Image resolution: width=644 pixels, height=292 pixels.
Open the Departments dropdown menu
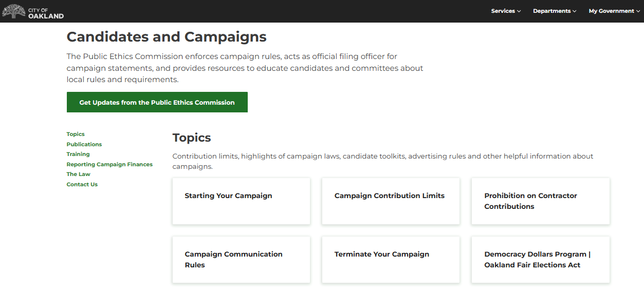pyautogui.click(x=555, y=11)
